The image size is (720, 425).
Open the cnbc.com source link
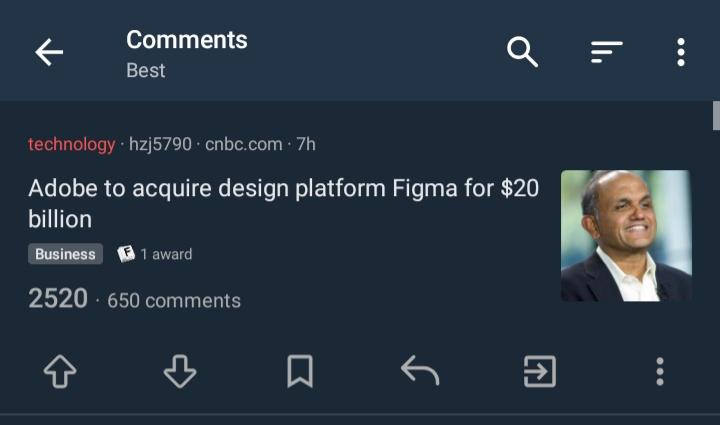pyautogui.click(x=243, y=144)
